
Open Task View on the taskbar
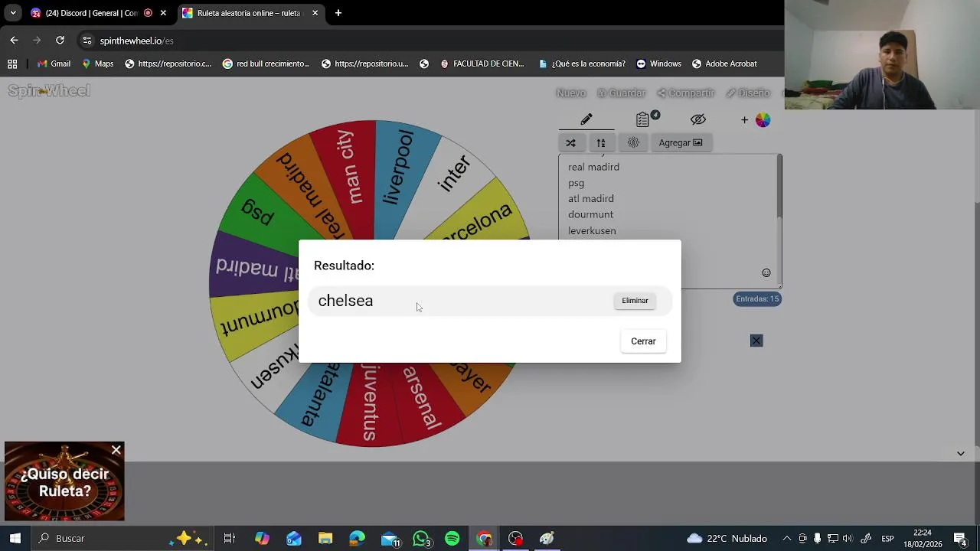tap(229, 538)
